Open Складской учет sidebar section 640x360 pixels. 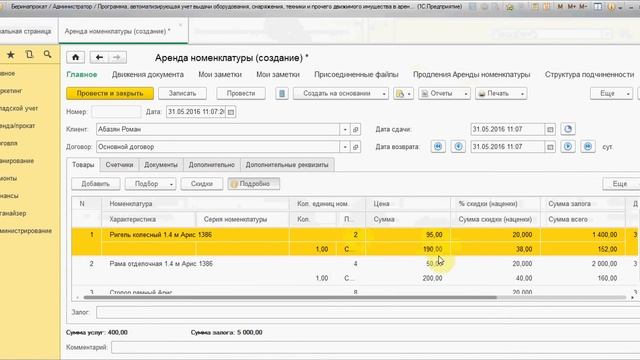(19, 108)
